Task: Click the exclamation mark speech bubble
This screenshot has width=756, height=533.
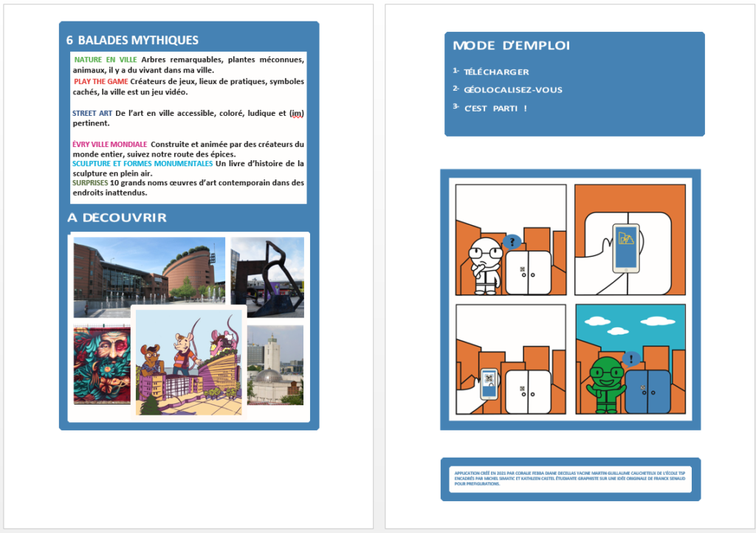Action: (x=631, y=359)
